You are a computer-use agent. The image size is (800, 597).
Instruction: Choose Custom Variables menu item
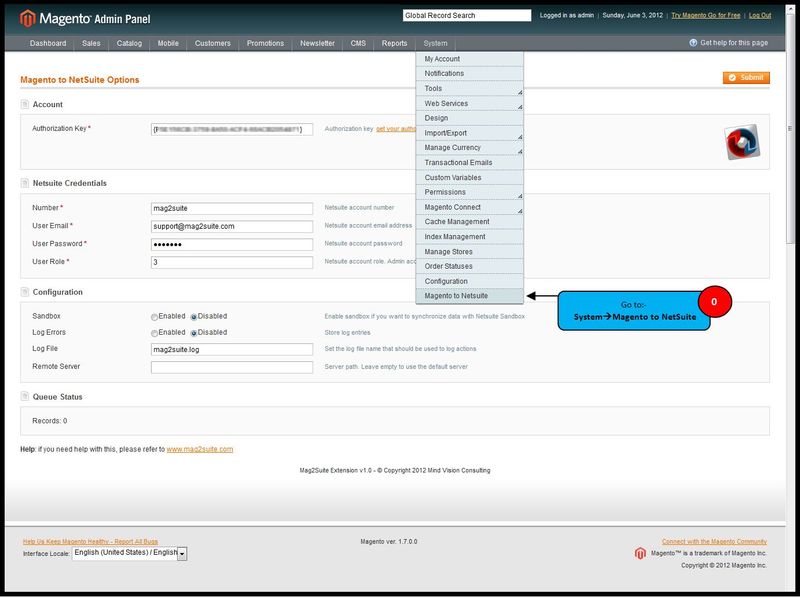pos(469,177)
